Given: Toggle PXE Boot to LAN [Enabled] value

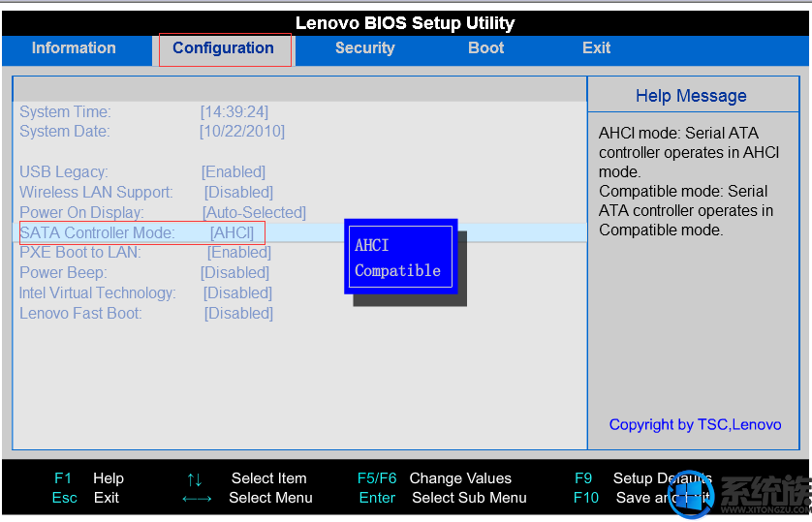Looking at the screenshot, I should [238, 253].
